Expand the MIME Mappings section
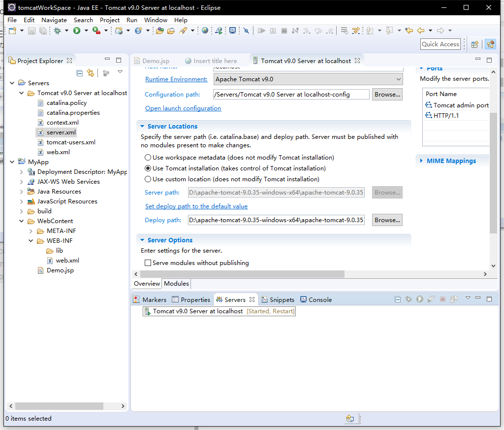 [421, 161]
